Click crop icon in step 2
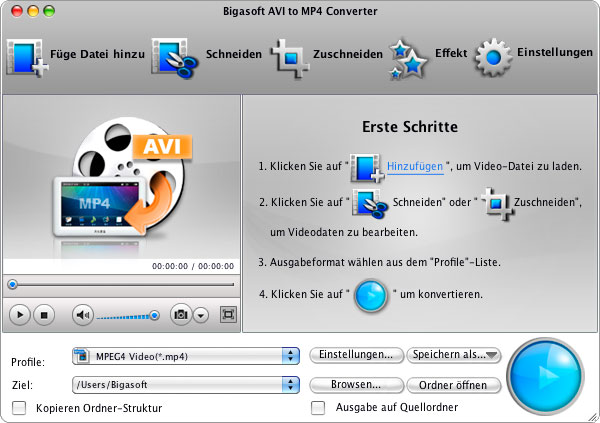This screenshot has height=423, width=600. click(496, 204)
